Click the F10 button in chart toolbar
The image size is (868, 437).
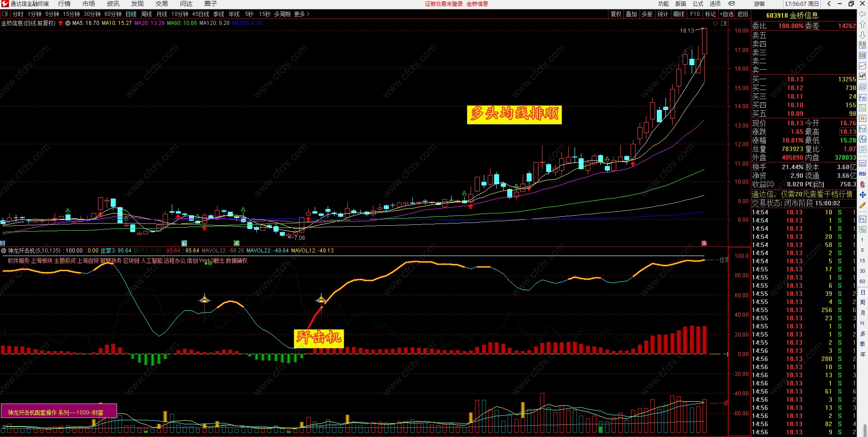(695, 14)
